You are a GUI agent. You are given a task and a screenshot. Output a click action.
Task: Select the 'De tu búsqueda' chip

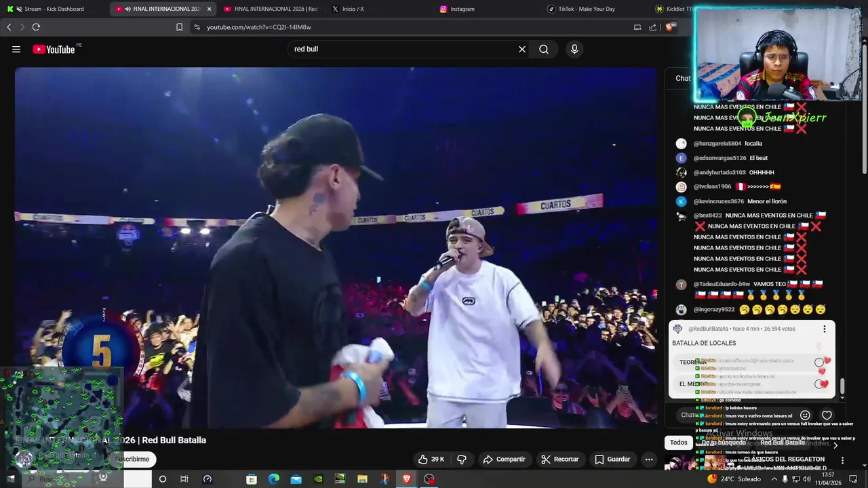[724, 443]
